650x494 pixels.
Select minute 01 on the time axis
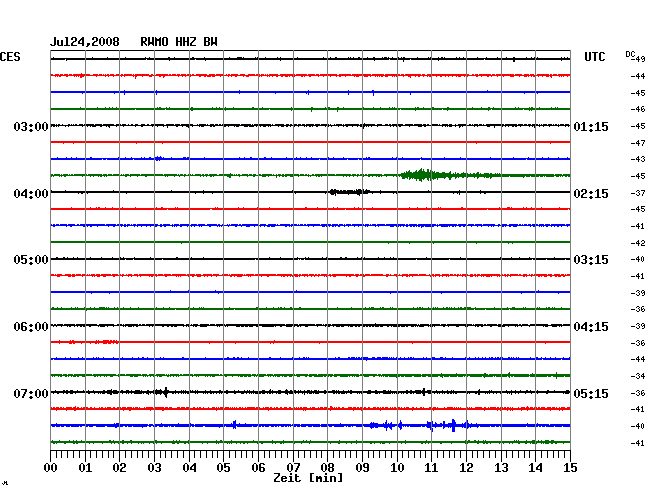[85, 468]
